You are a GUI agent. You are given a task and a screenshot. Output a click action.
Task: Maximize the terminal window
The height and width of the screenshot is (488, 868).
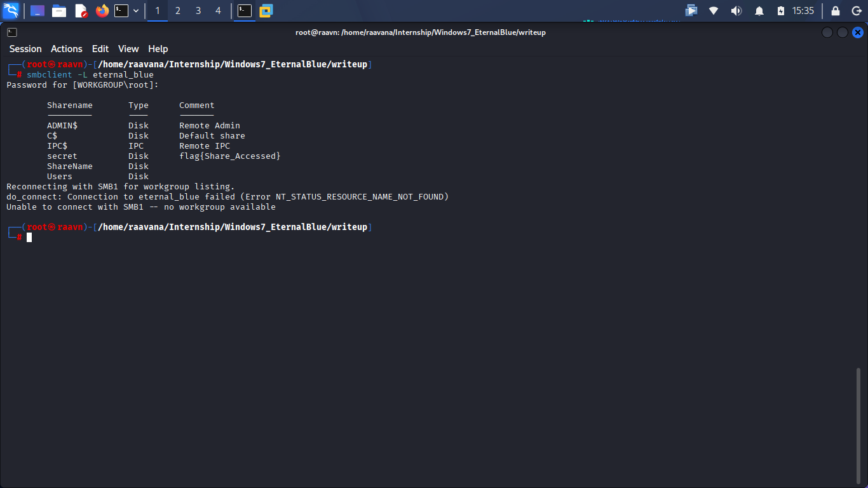coord(843,32)
